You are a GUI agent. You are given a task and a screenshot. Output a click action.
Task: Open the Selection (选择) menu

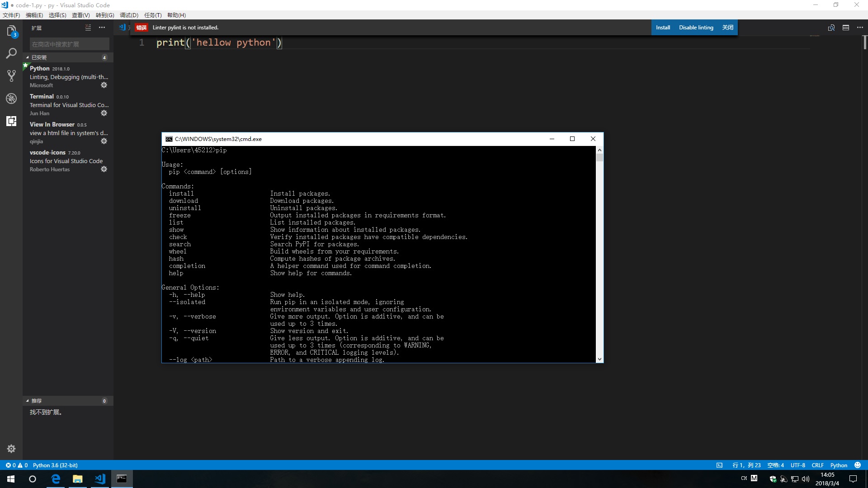57,15
